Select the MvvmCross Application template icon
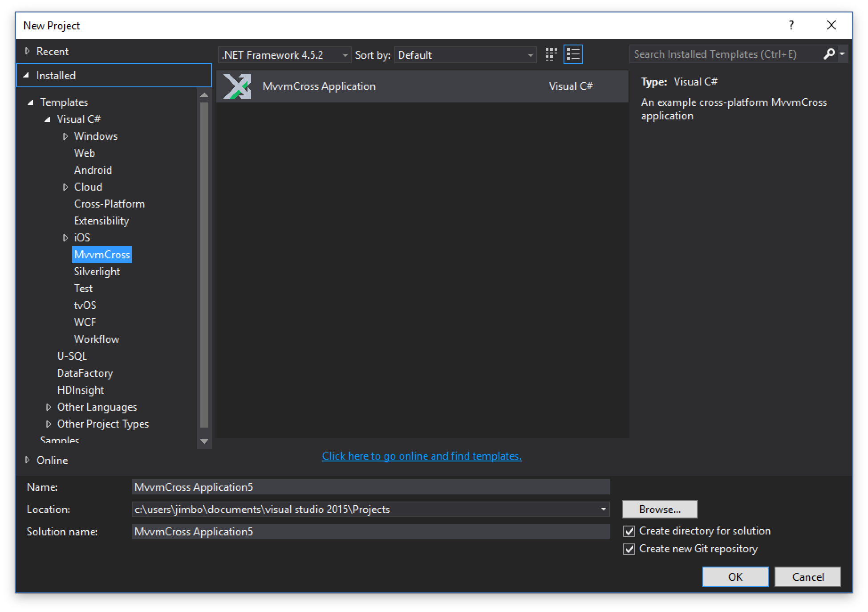Image resolution: width=868 pixels, height=612 pixels. [x=237, y=86]
